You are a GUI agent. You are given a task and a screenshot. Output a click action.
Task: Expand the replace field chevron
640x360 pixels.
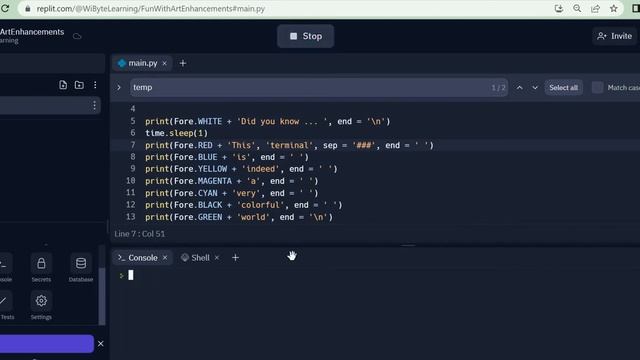tap(119, 87)
